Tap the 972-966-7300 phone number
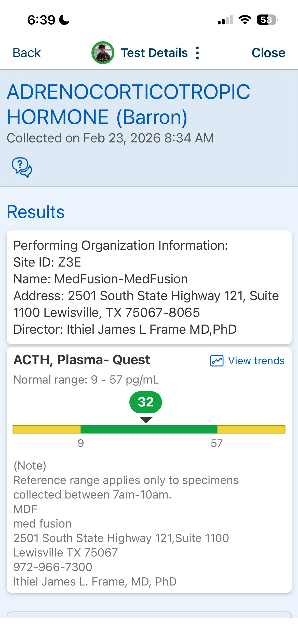298x644 pixels. click(53, 567)
